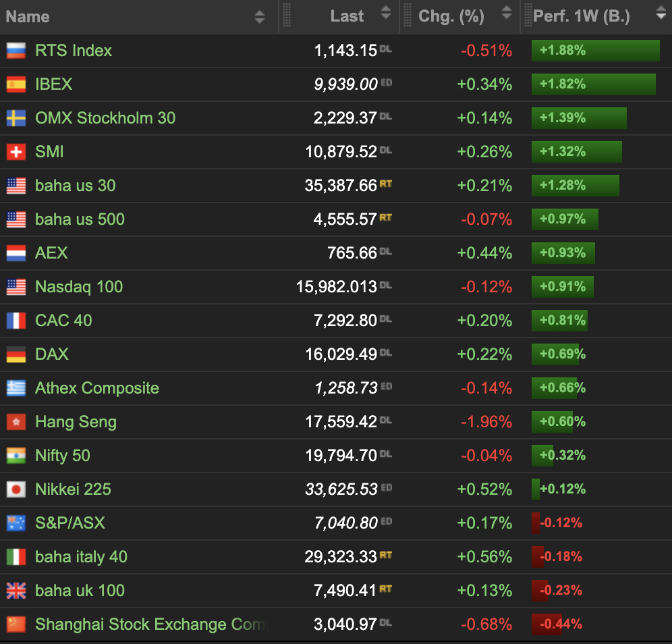Click the Russian flag icon beside RTS Index
The image size is (672, 644).
(x=16, y=51)
